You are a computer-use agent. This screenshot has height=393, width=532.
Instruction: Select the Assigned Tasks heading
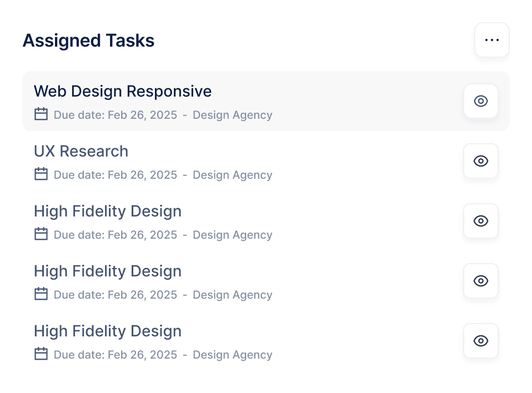[88, 40]
